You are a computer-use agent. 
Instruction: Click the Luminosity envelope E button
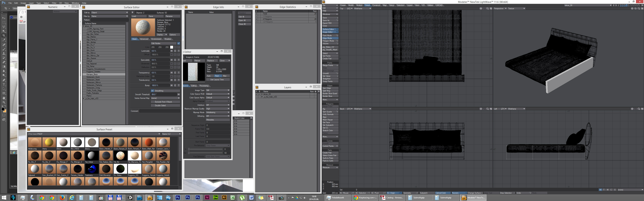175,51
